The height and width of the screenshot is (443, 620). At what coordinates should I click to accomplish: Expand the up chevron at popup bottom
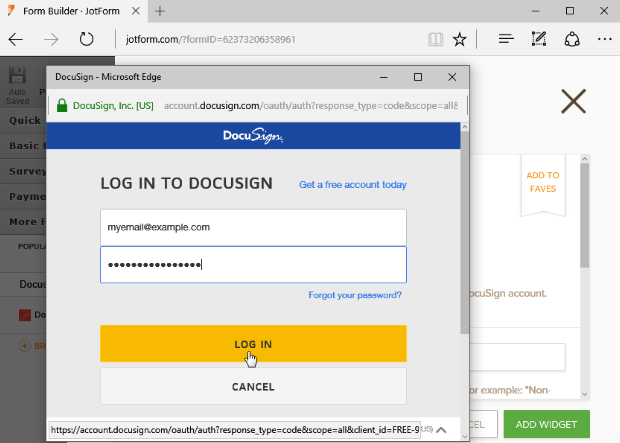(441, 430)
